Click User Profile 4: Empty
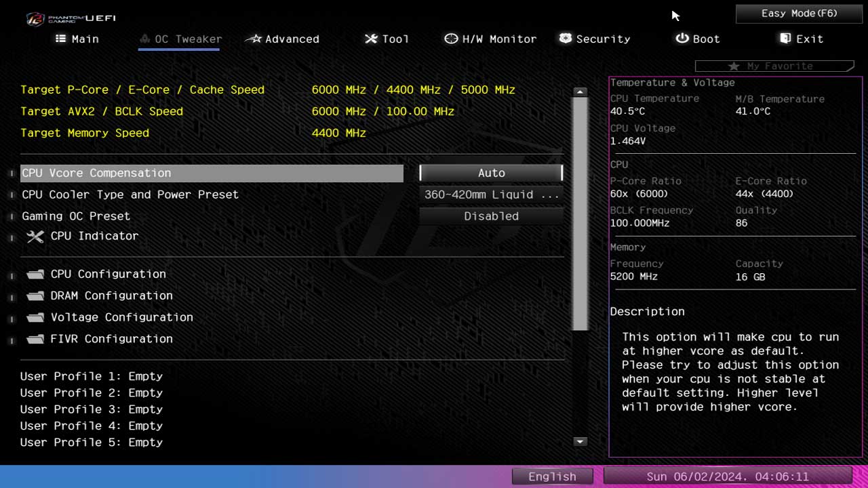 click(92, 426)
